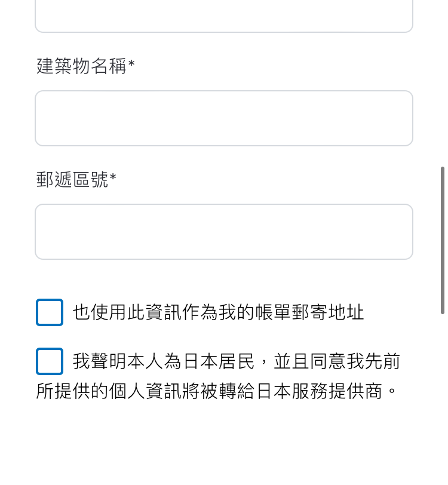Click the 也使用此資訊作為我的帳單郵寄地址 label text
Viewport: 448px width, 485px height.
218,312
